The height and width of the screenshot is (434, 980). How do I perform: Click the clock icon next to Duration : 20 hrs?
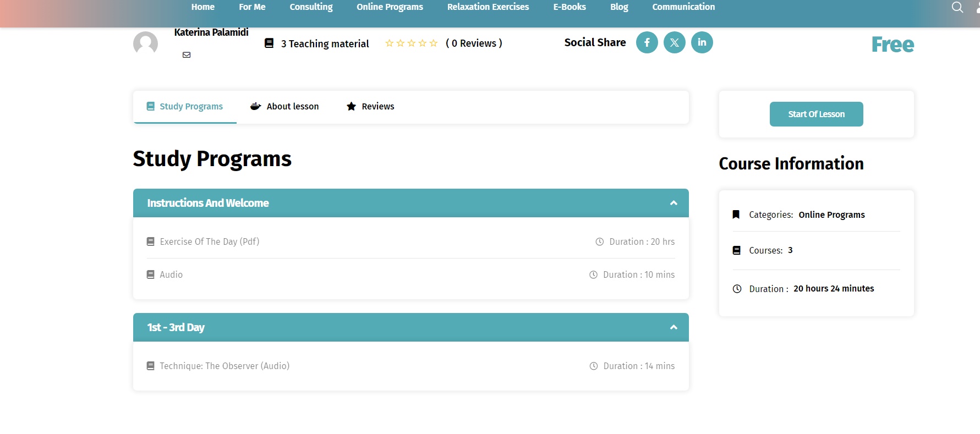point(600,241)
